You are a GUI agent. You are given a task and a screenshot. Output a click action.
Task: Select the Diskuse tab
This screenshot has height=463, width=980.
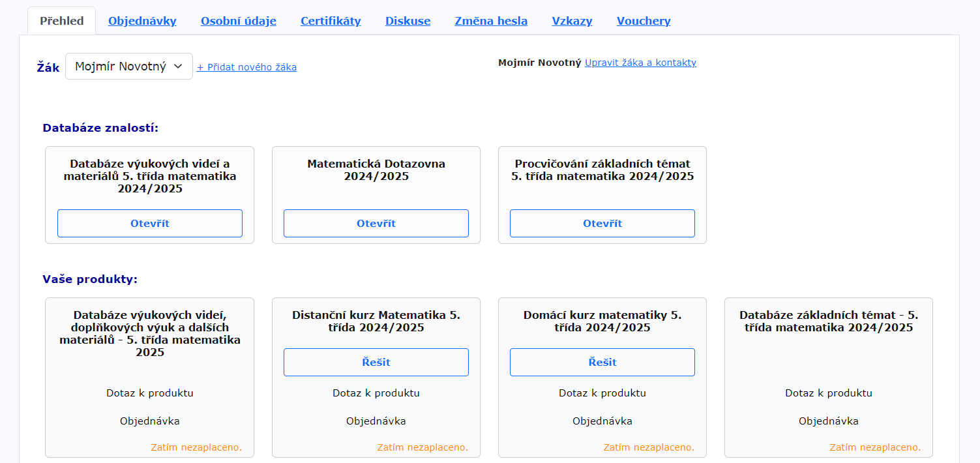408,21
